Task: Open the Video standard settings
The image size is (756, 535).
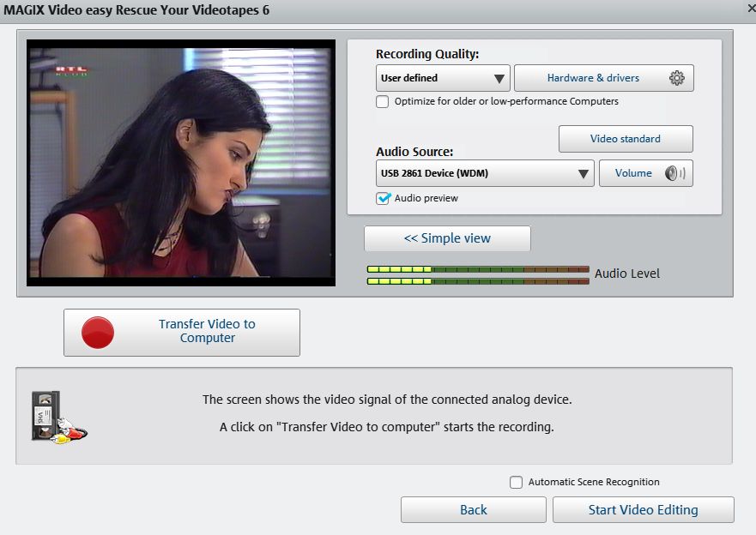Action: 626,139
